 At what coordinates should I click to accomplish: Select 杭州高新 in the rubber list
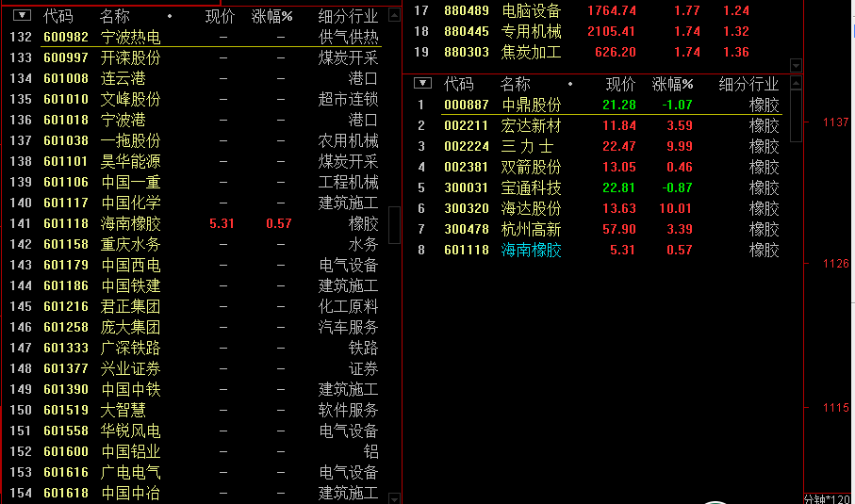pos(599,229)
